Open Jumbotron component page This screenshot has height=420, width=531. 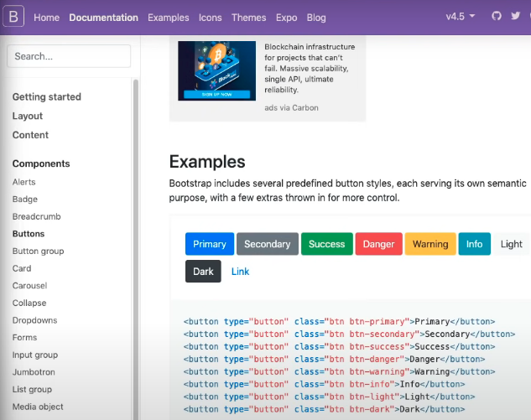pyautogui.click(x=34, y=372)
